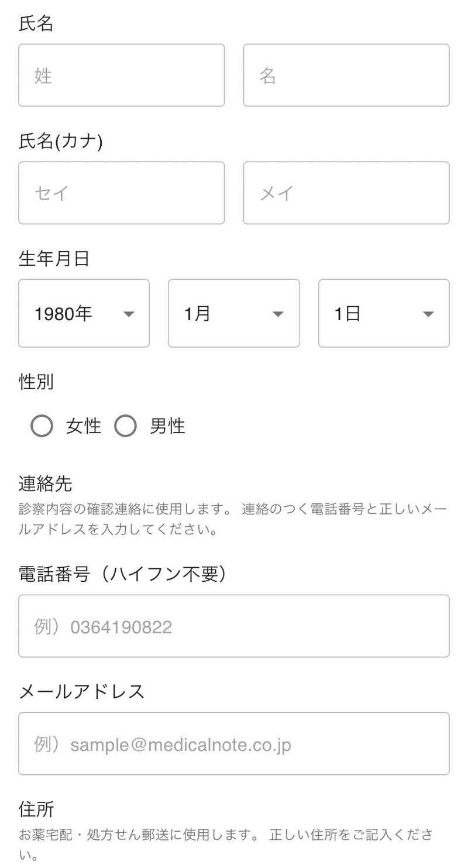Click the 名 (given name) input field
468x868 pixels.
click(346, 76)
